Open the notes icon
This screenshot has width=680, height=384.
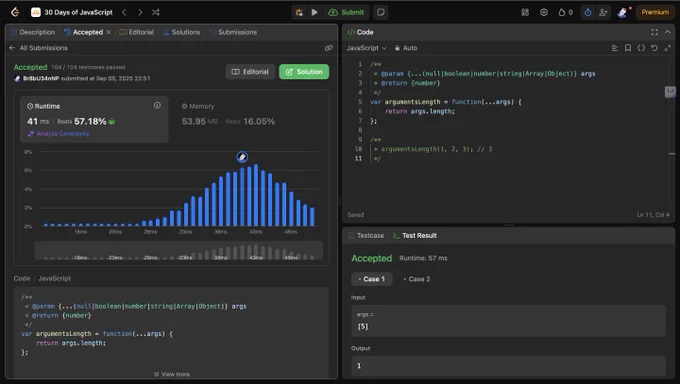click(381, 12)
